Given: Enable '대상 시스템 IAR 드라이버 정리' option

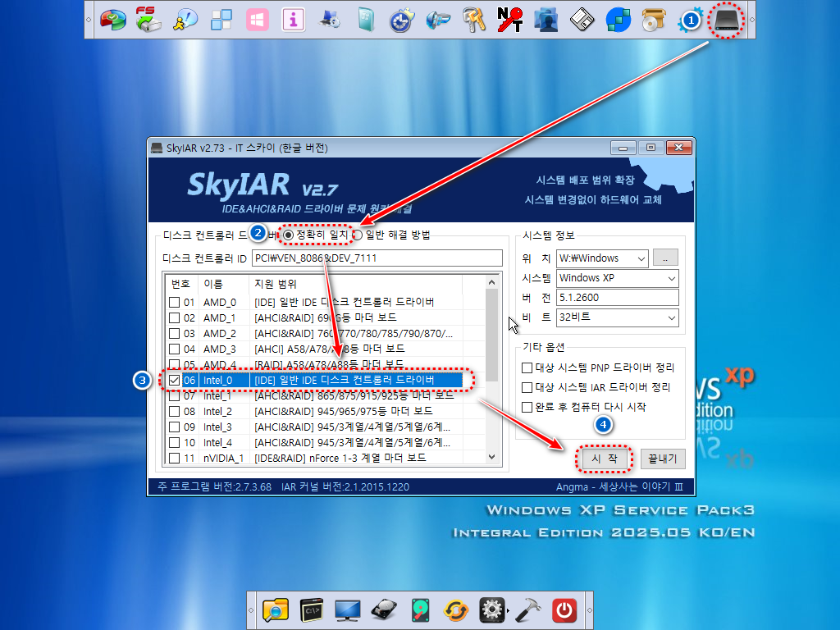Looking at the screenshot, I should [x=527, y=387].
